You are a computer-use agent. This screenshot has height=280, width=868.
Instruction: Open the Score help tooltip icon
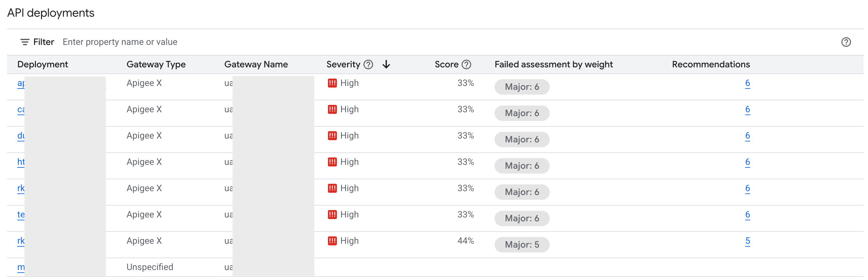click(x=466, y=64)
